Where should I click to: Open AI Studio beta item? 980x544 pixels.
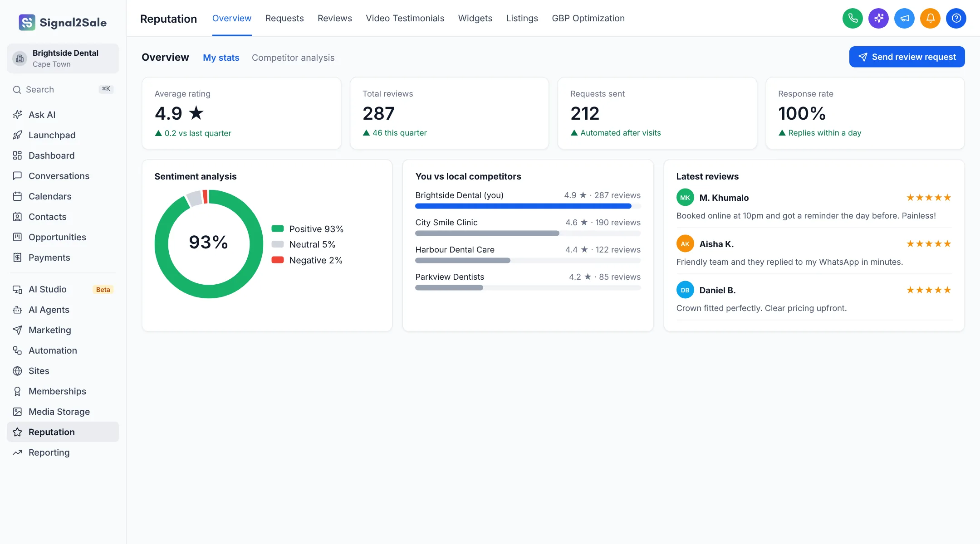tap(63, 289)
